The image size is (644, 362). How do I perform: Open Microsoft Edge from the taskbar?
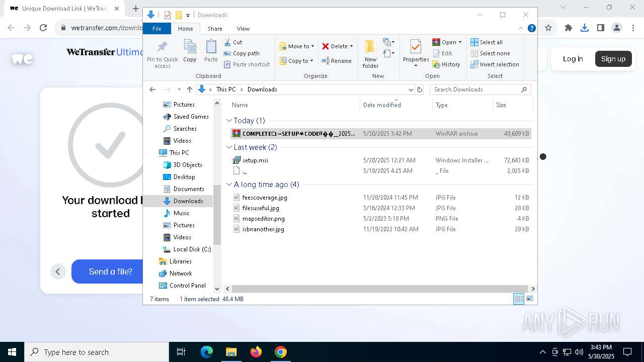click(x=207, y=352)
